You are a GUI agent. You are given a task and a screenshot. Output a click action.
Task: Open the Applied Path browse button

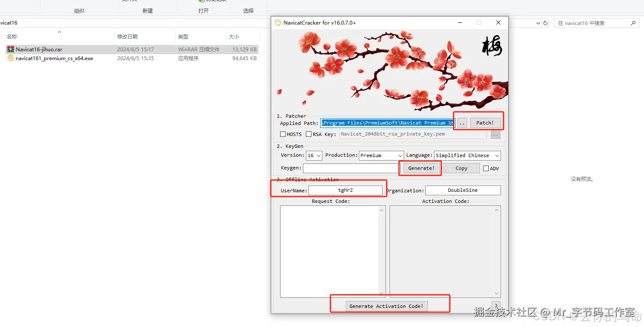coord(462,123)
